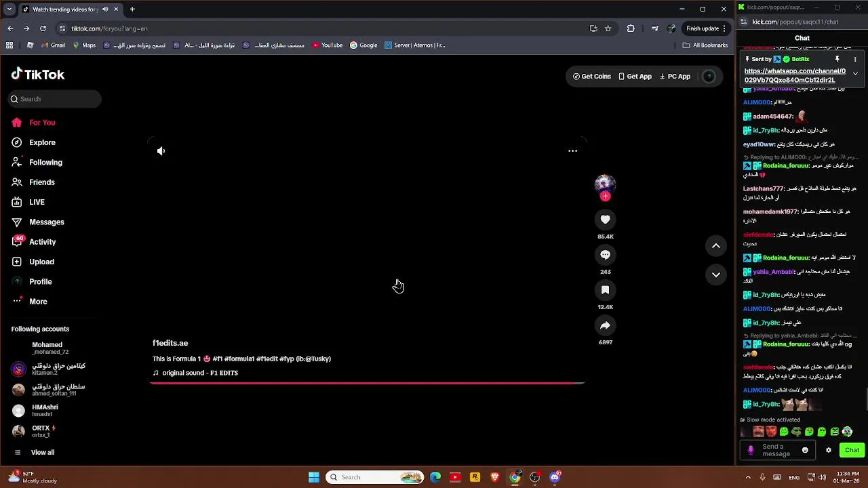Seek on the pink video progress bar

(x=367, y=383)
